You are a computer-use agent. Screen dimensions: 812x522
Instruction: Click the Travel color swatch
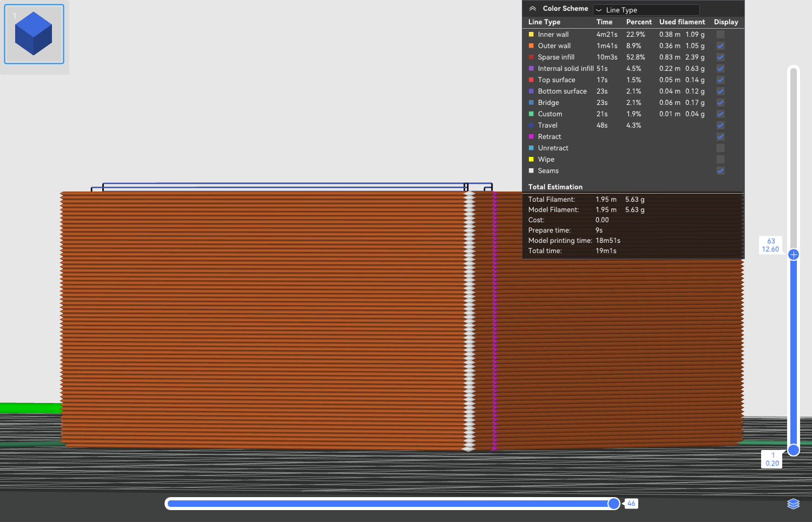pyautogui.click(x=531, y=125)
